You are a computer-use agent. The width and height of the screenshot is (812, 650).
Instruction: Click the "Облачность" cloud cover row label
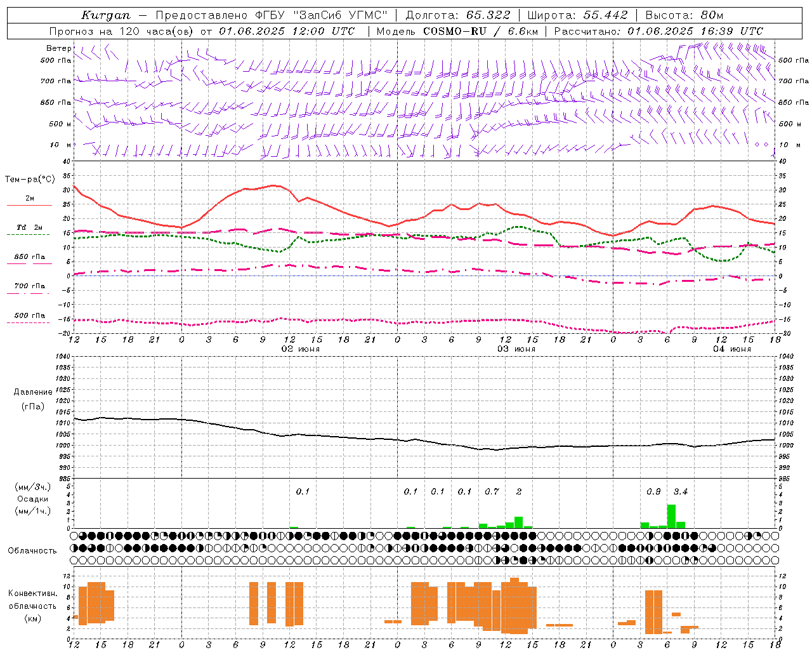coord(32,550)
